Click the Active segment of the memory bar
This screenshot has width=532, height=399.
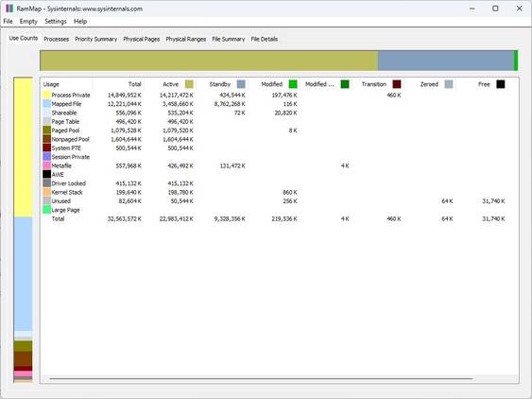(209, 61)
